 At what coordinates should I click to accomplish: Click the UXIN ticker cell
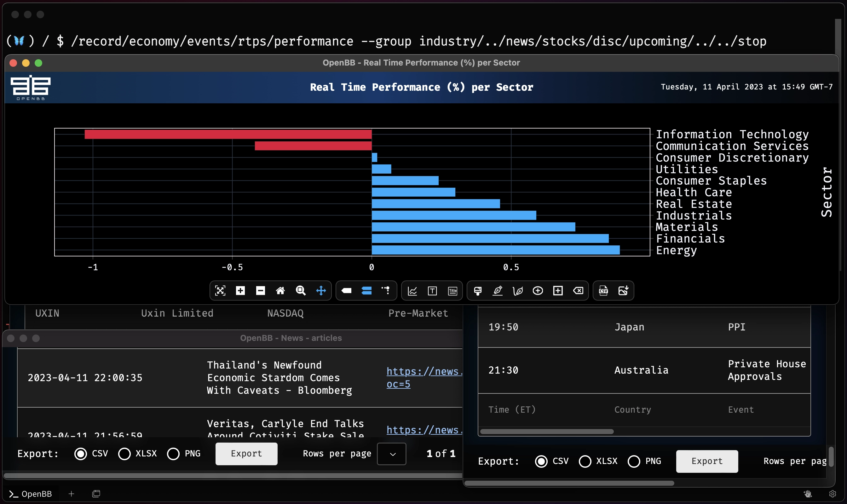click(47, 313)
